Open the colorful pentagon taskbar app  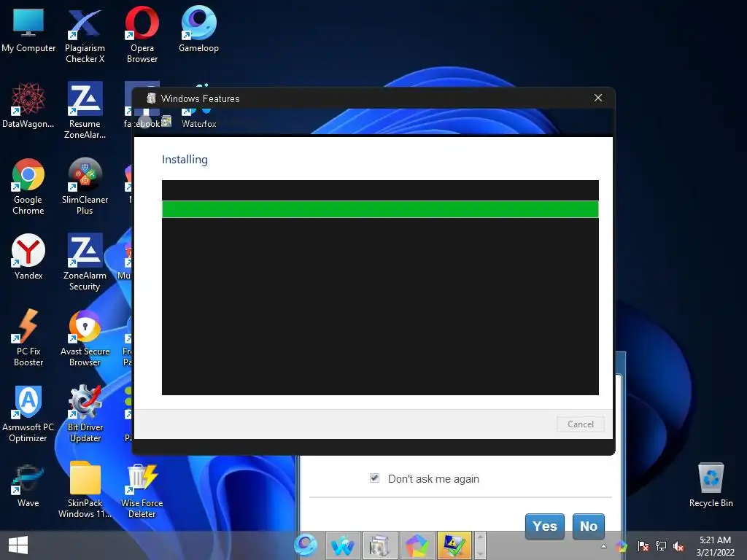(417, 545)
